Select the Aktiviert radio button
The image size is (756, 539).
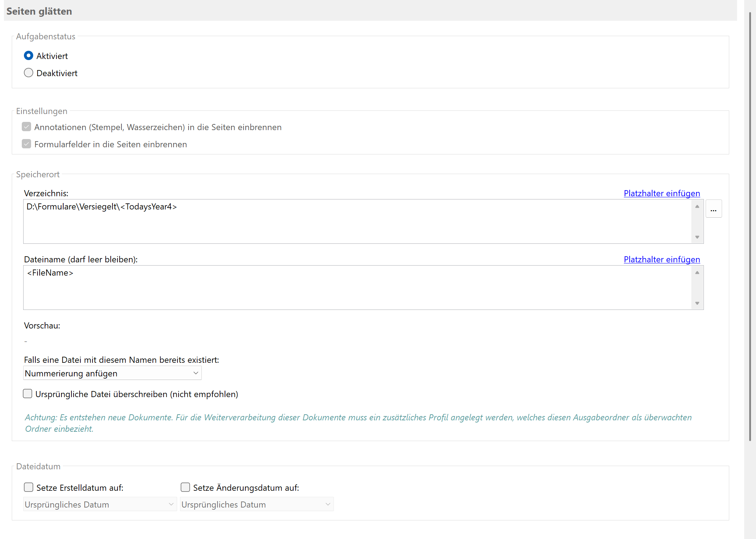[29, 56]
